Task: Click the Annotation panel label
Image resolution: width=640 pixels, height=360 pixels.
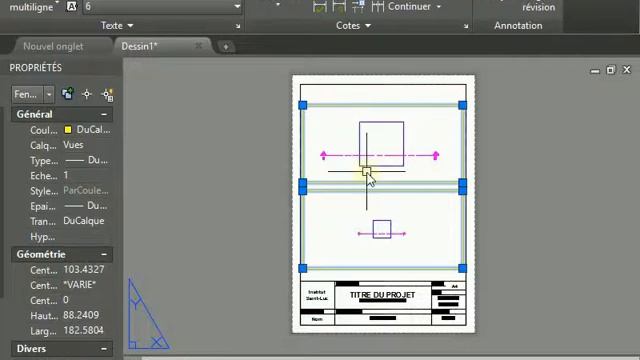Action: click(518, 25)
